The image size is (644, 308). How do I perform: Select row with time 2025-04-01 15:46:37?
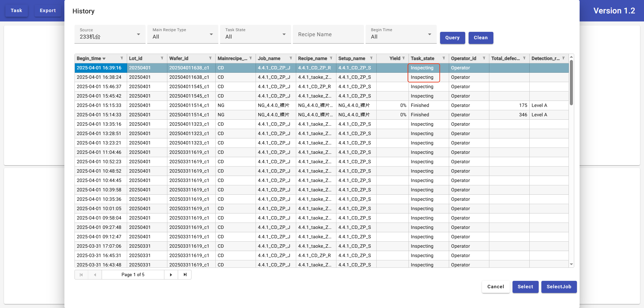click(x=322, y=86)
